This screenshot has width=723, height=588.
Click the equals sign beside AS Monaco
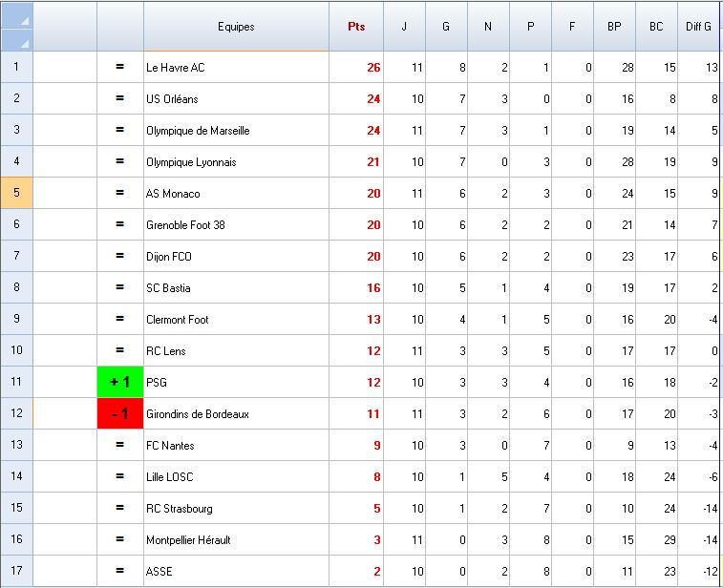tap(120, 193)
